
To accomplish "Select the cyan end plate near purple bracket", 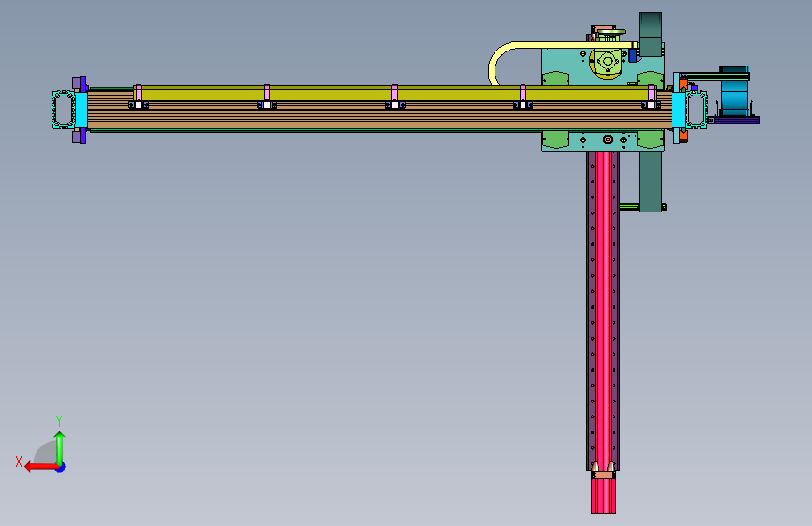I will 81,110.
